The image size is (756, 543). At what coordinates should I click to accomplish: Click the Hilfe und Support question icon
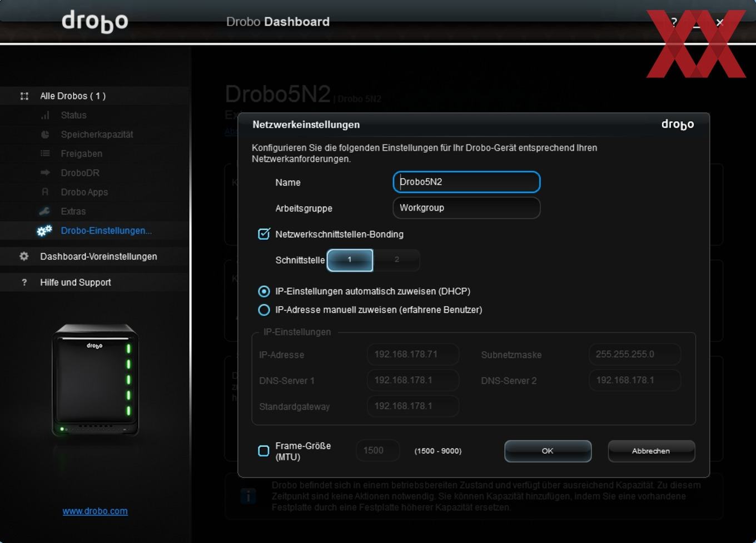(24, 282)
